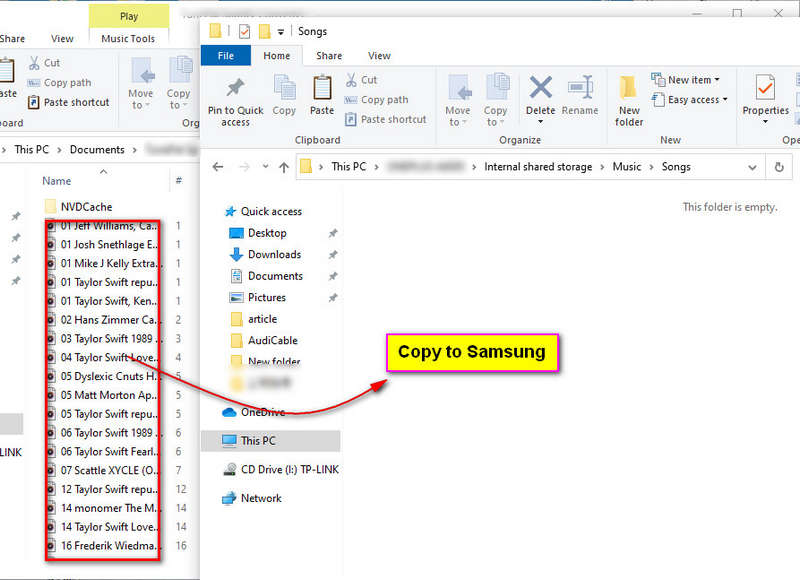Switch to Share tab in Songs window
The height and width of the screenshot is (580, 800).
point(329,56)
